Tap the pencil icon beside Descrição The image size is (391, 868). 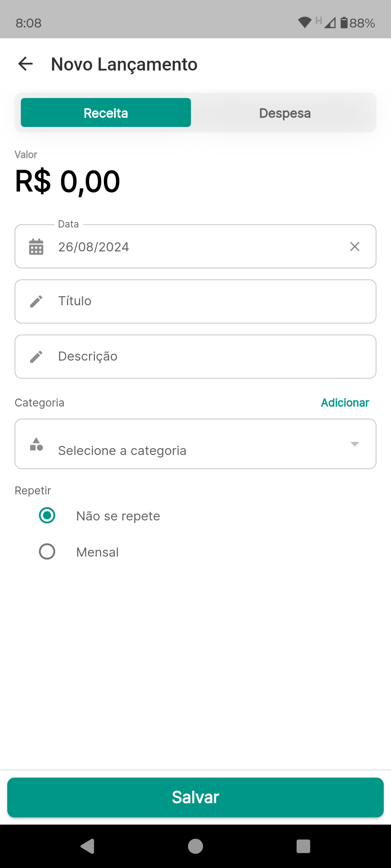pos(36,357)
